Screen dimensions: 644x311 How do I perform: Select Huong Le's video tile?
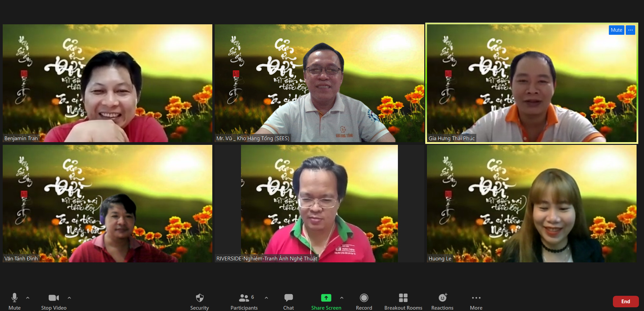[531, 204]
